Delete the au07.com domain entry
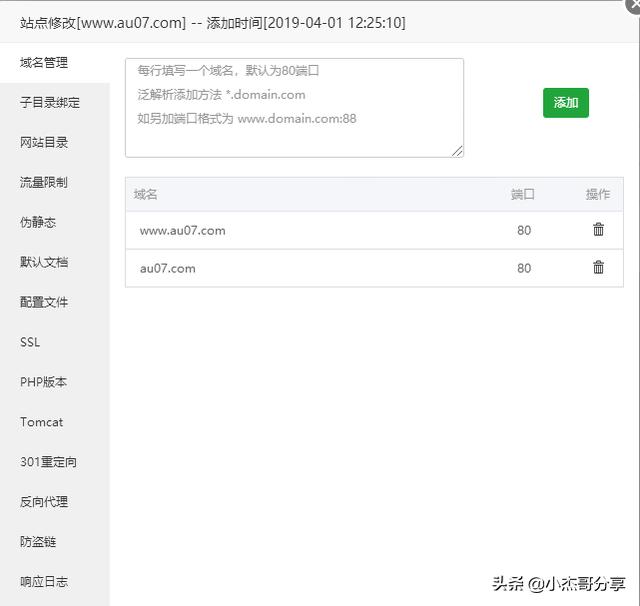Image resolution: width=640 pixels, height=606 pixels. coord(598,267)
